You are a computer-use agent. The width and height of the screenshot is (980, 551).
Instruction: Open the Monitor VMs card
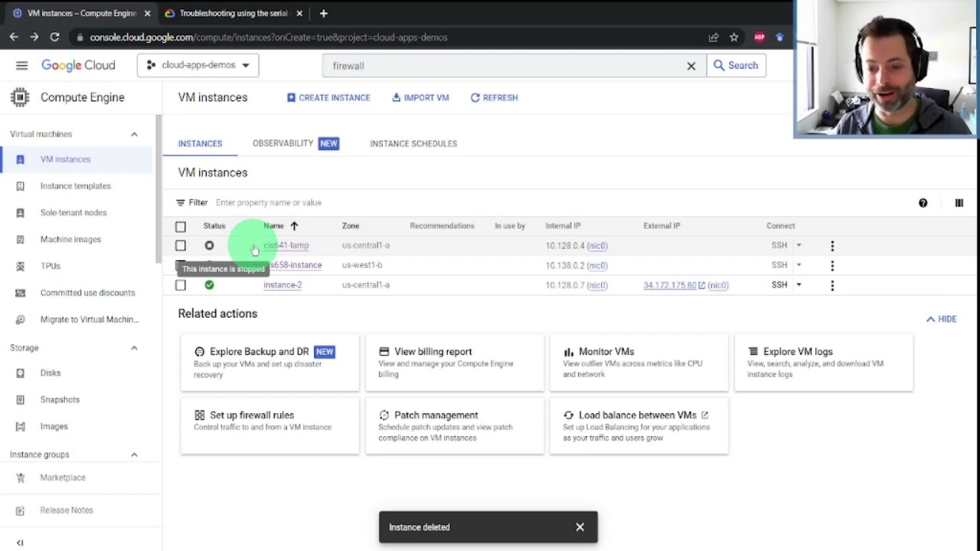[x=639, y=363]
